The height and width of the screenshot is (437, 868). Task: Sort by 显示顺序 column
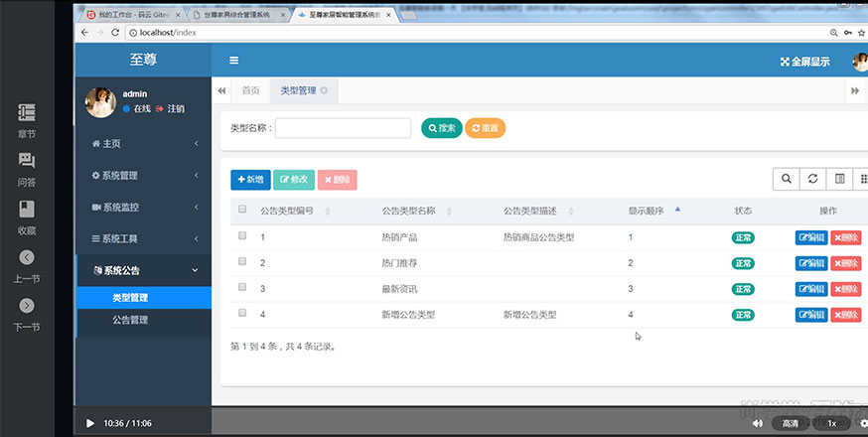[x=653, y=211]
